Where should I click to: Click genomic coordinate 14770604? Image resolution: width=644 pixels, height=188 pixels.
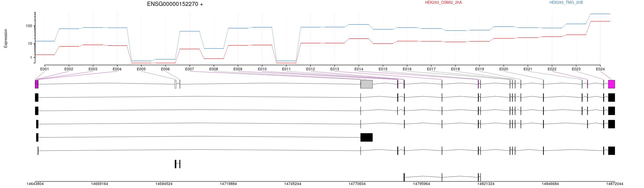[x=357, y=184]
